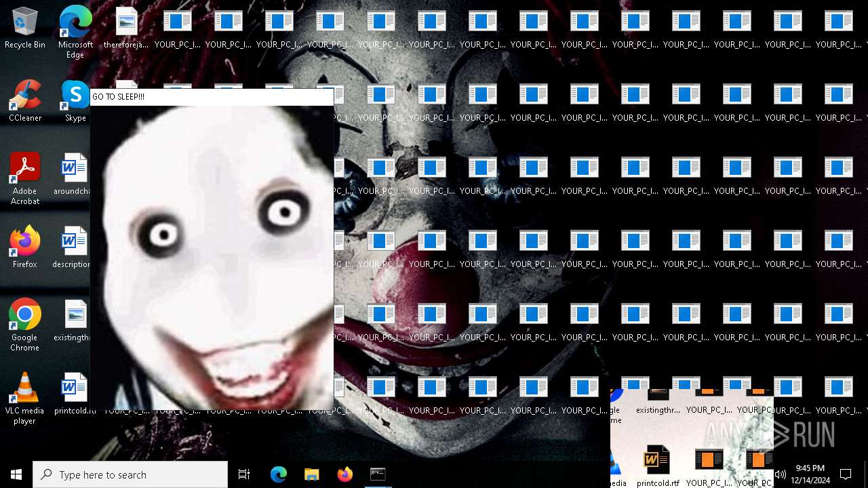Open Firefox from the taskbar
This screenshot has height=488, width=868.
344,474
